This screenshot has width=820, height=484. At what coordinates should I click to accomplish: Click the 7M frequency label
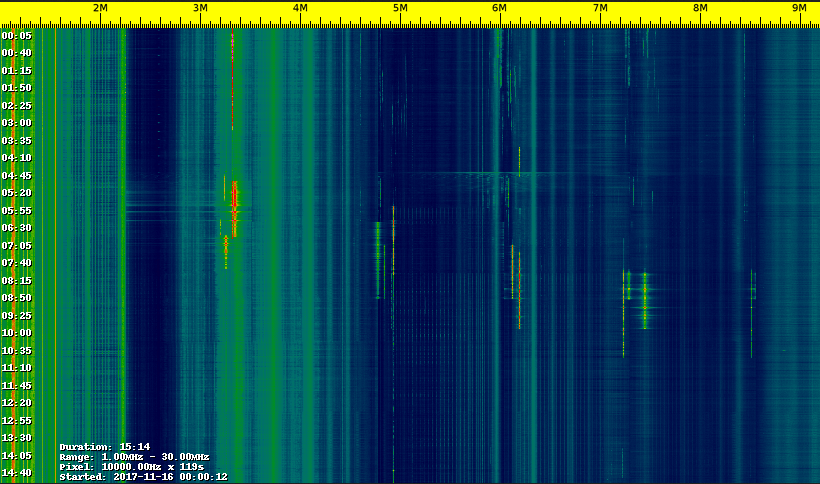(600, 8)
